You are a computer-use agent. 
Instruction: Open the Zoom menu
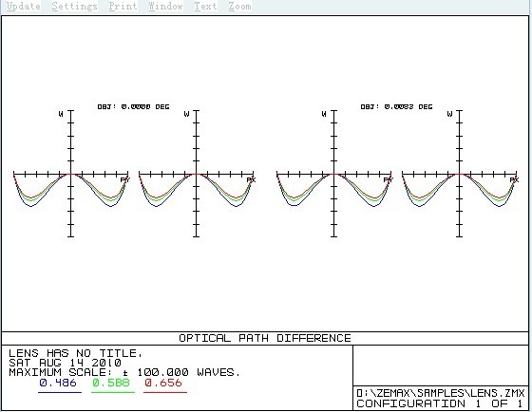click(239, 7)
